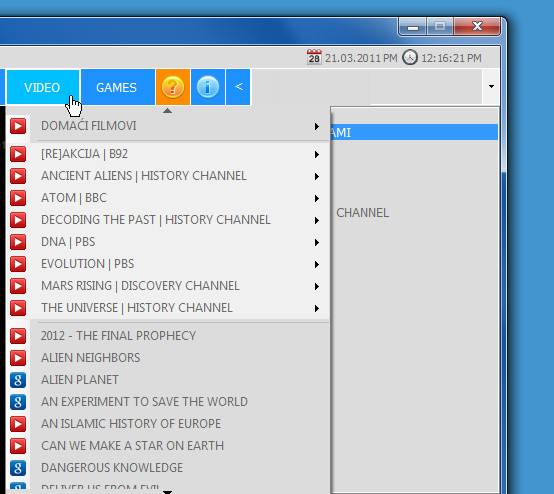Open ALIEN PLANET video
Viewport: 554px width, 494px height.
168,380
